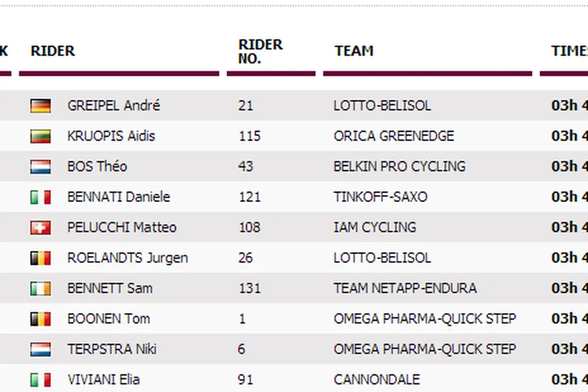Click the Italian flag beside Bennati
588x392 pixels.
point(40,197)
